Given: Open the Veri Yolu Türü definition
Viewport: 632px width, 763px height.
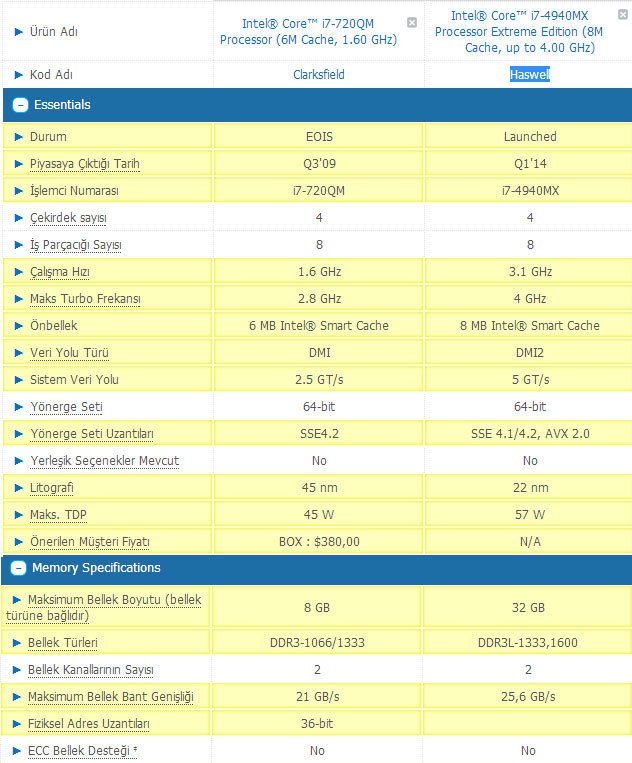Looking at the screenshot, I should tap(69, 353).
